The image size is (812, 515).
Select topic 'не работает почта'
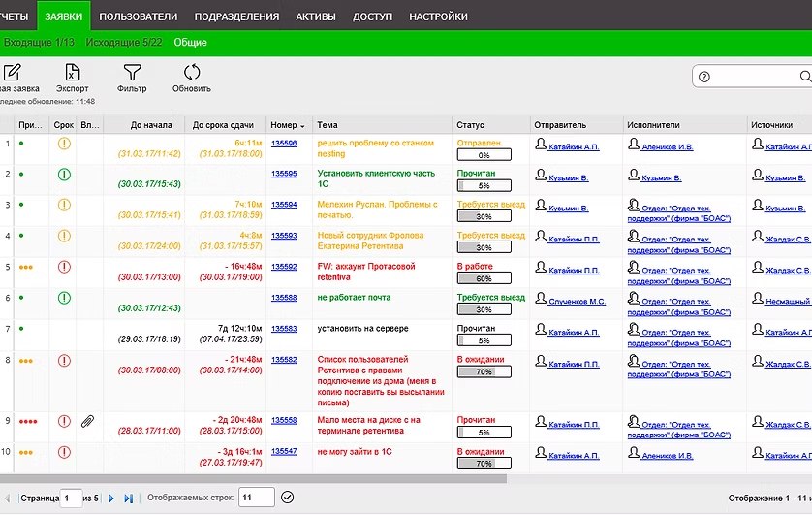tap(354, 298)
